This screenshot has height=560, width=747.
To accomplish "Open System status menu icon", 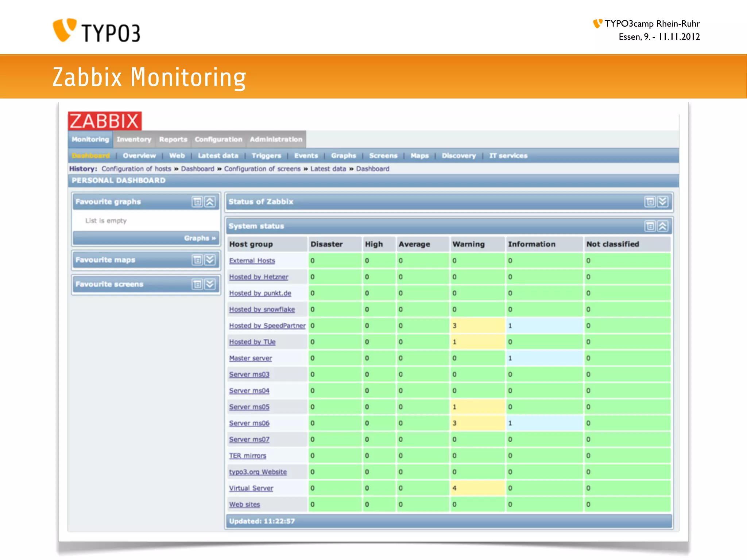I will (x=650, y=226).
